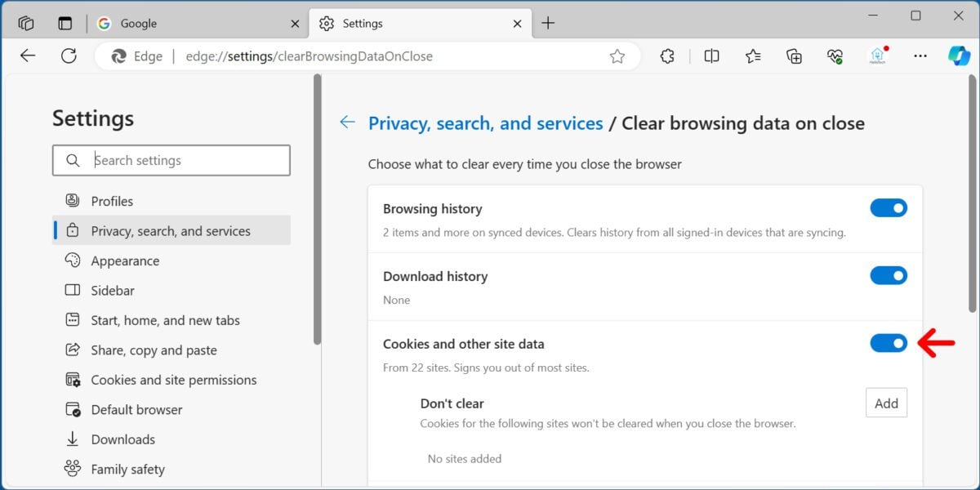Open the Settings and more menu
The image size is (980, 490).
pos(920,56)
